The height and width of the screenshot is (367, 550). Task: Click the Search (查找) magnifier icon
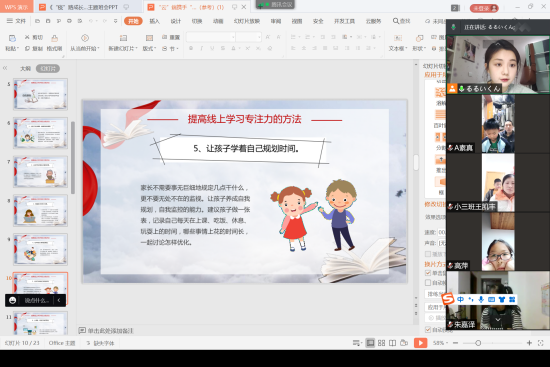[396, 21]
